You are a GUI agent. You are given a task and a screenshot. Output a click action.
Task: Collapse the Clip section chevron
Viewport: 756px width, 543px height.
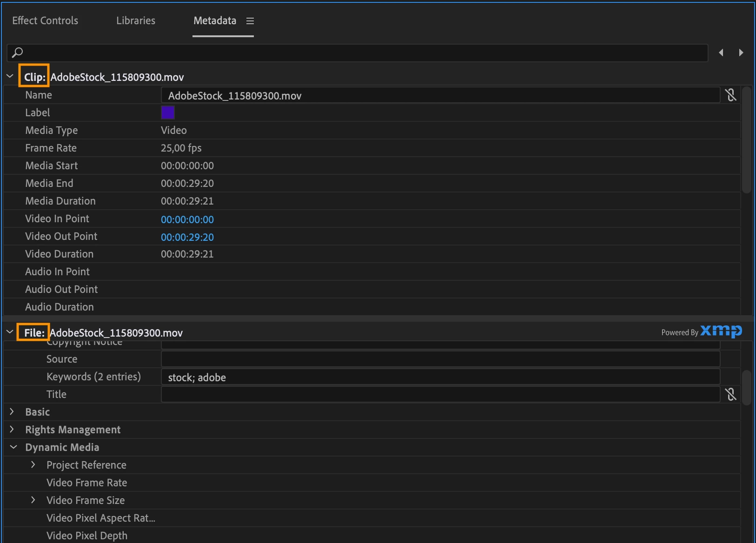pyautogui.click(x=10, y=76)
